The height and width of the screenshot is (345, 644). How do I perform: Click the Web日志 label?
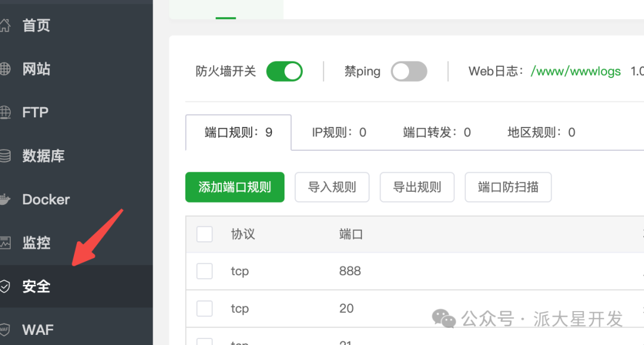coord(496,72)
